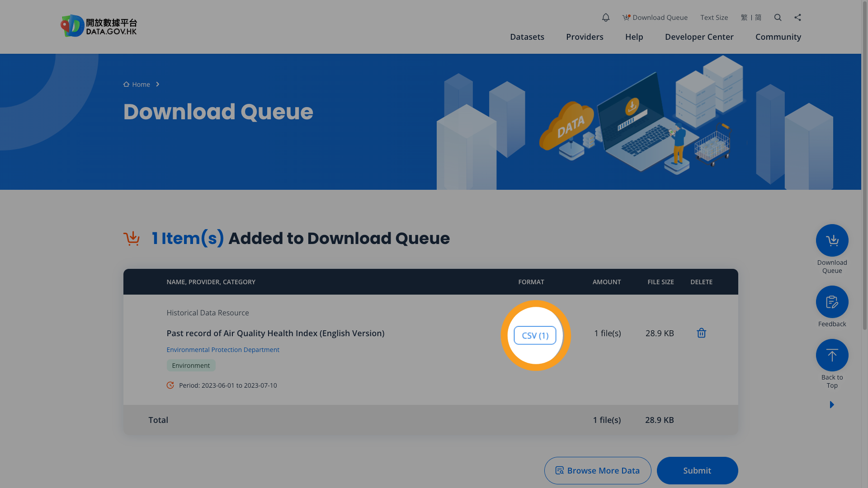
Task: Open site search using the magnifier icon
Action: pos(778,17)
